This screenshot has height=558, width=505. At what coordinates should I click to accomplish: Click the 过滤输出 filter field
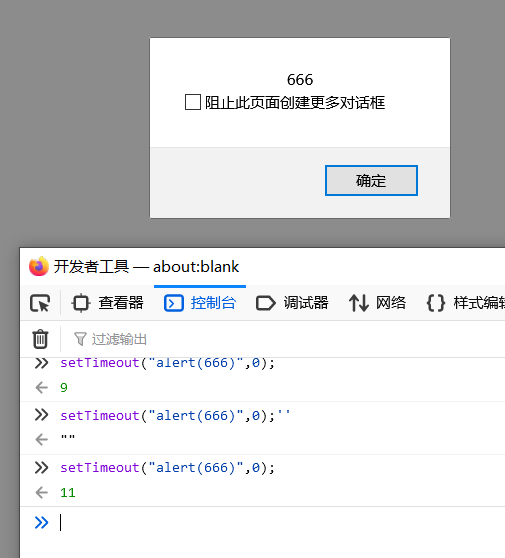tap(119, 339)
